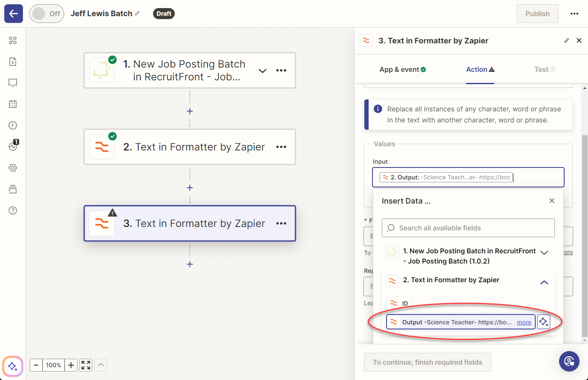Collapse 2. Text in Formatter section
The image size is (588, 380).
pyautogui.click(x=544, y=282)
